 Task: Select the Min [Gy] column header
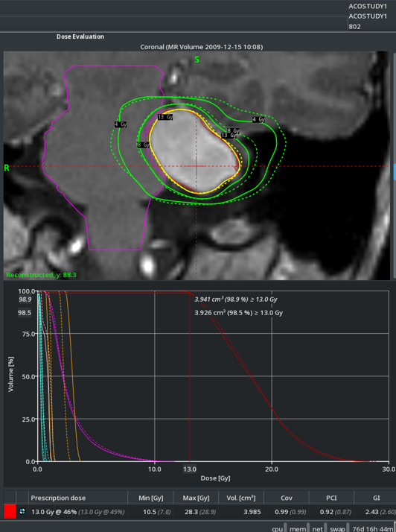pos(150,498)
